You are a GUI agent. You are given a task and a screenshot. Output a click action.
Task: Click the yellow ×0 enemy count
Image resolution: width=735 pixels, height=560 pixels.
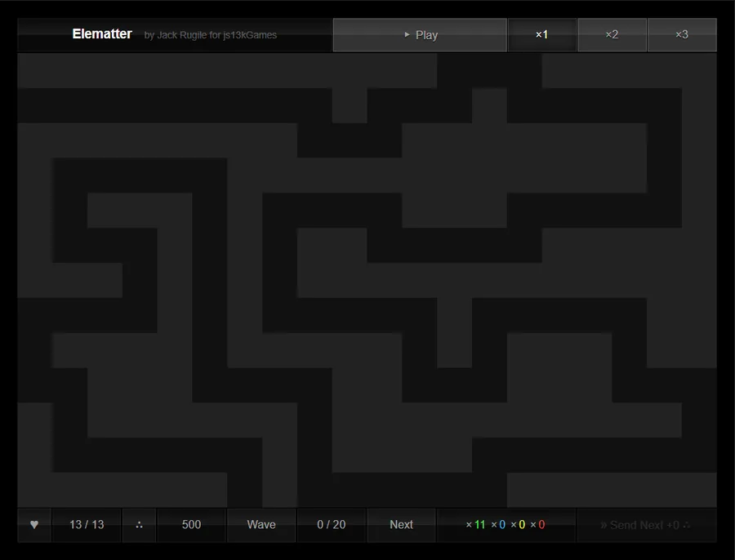[518, 525]
